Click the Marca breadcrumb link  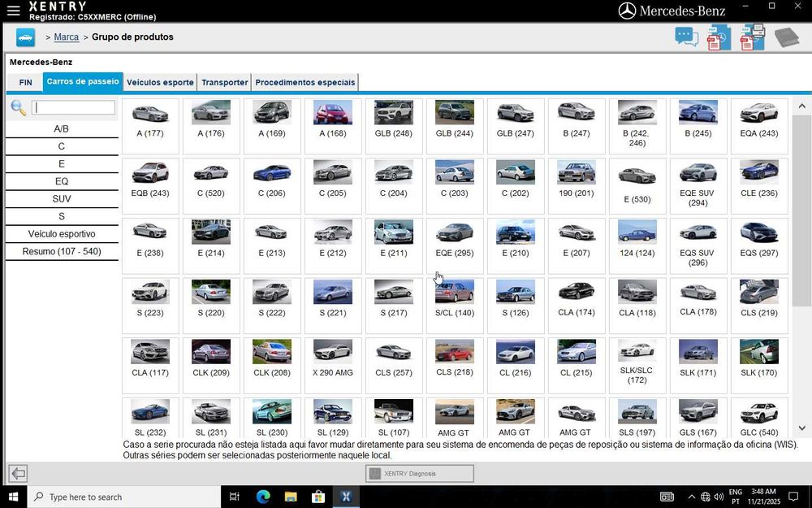coord(67,37)
